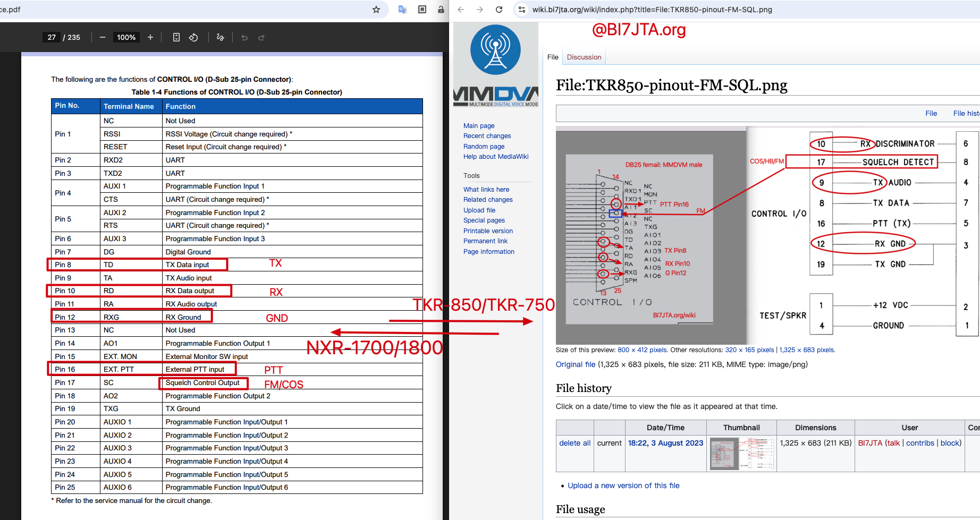980x520 pixels.
Task: Select the 'RX Data output' cell in the PDF
Action: 190,291
